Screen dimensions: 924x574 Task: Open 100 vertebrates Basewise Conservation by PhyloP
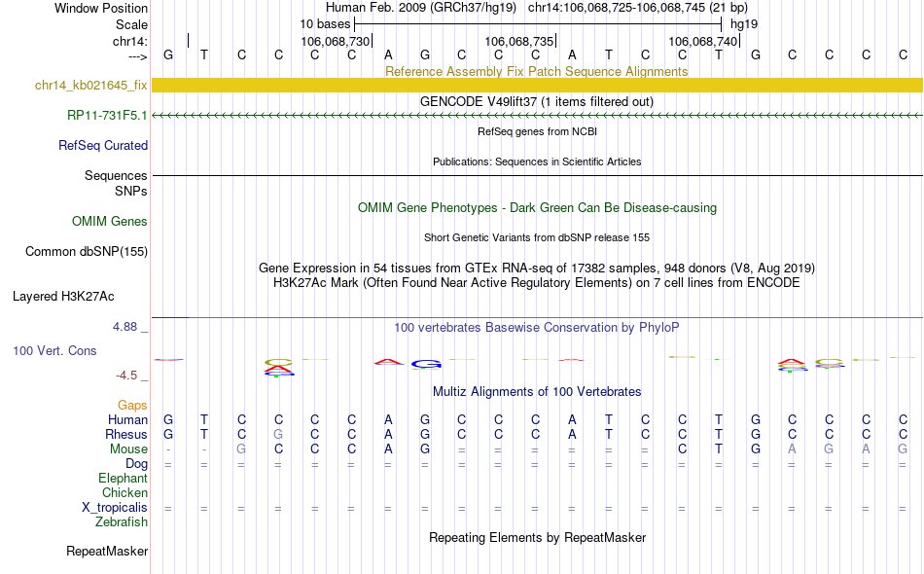(537, 328)
